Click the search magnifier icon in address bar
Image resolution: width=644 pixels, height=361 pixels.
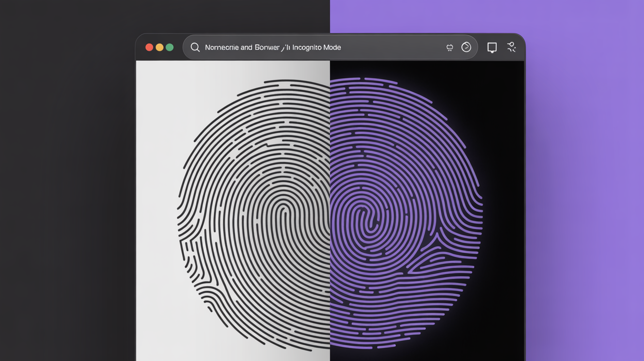(195, 47)
